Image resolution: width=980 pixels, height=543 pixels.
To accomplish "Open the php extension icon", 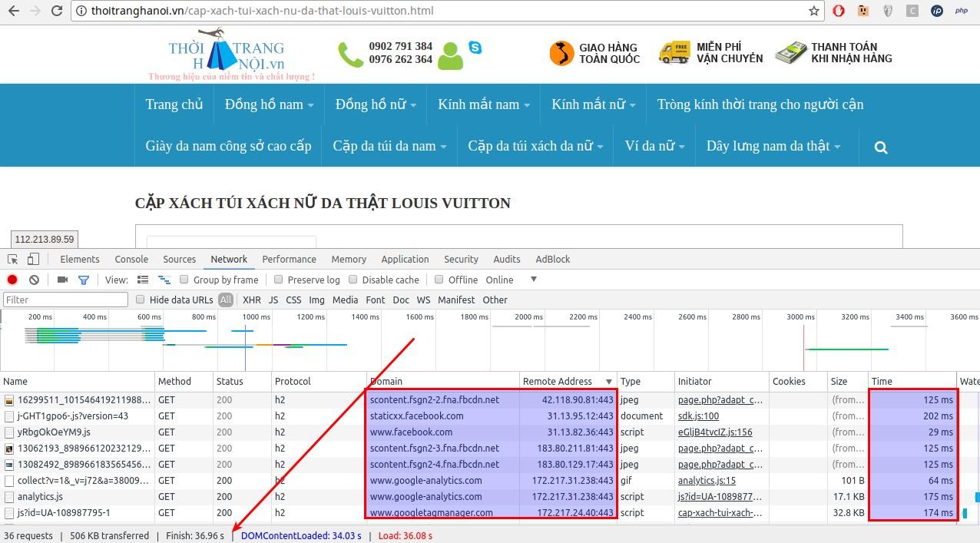I will pyautogui.click(x=962, y=11).
